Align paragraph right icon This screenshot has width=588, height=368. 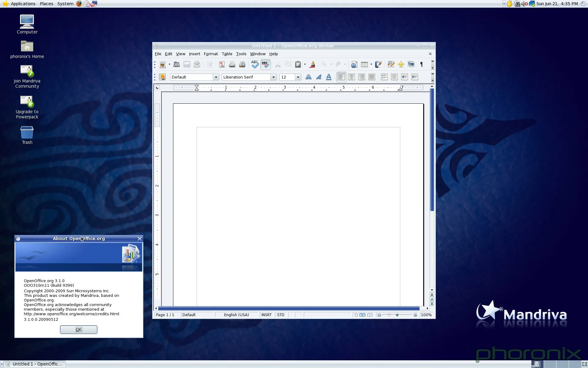click(x=361, y=77)
